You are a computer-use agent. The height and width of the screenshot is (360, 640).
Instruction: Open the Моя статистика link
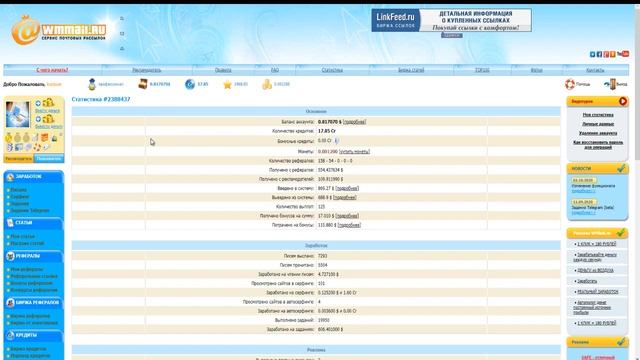[598, 115]
